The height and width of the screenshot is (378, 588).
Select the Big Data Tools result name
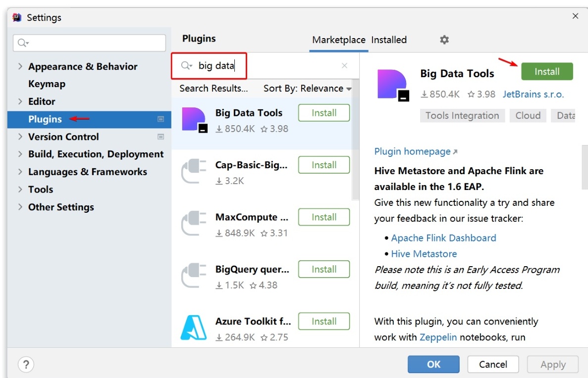[x=249, y=113]
